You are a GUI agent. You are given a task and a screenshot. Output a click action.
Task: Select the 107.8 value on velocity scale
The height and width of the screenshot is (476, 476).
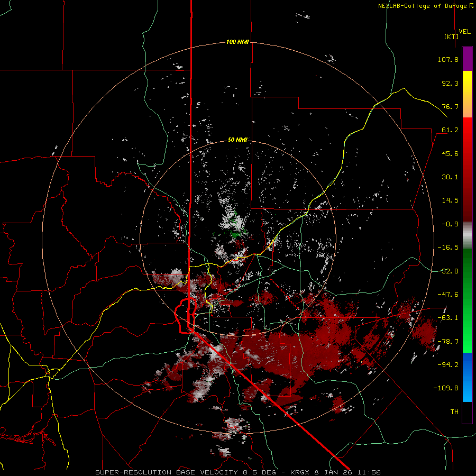click(x=448, y=59)
